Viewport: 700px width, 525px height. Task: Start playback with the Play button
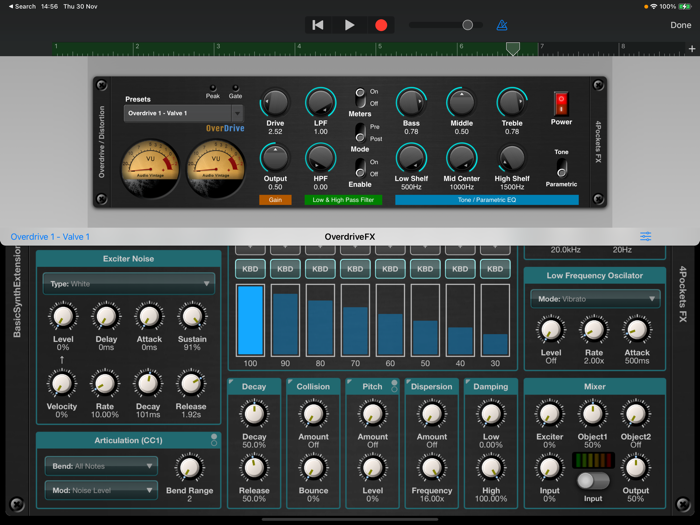tap(350, 25)
